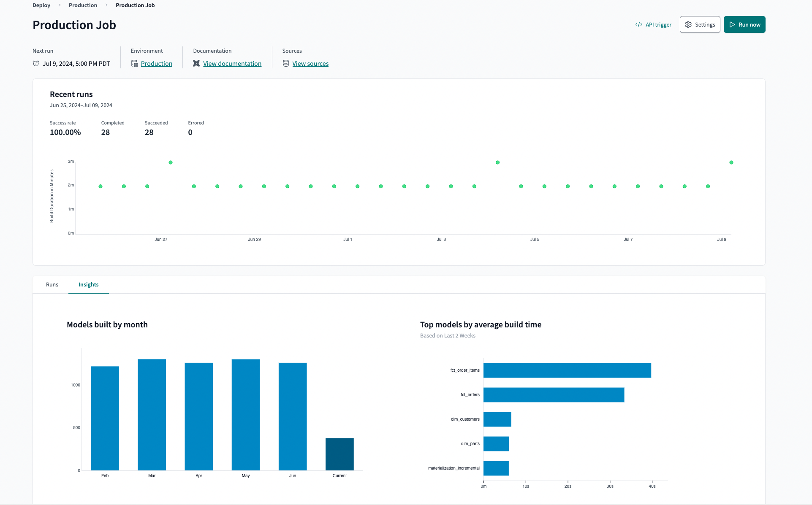This screenshot has height=505, width=812.
Task: Click View sources link
Action: pyautogui.click(x=310, y=63)
